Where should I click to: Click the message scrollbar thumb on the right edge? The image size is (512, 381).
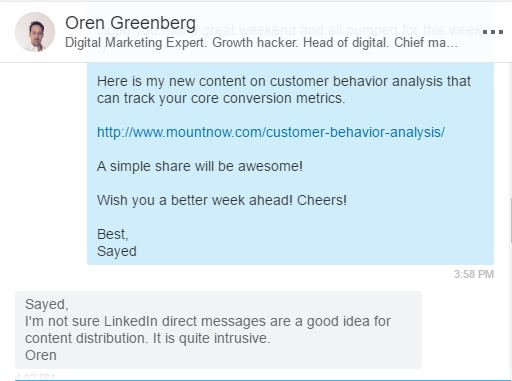(511, 220)
